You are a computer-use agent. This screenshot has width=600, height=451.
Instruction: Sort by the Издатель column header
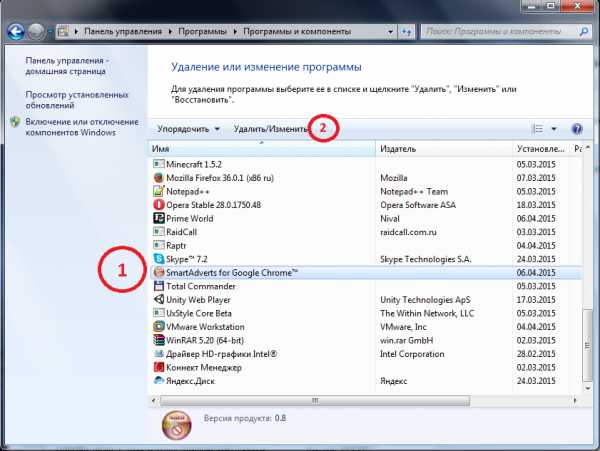(x=444, y=149)
